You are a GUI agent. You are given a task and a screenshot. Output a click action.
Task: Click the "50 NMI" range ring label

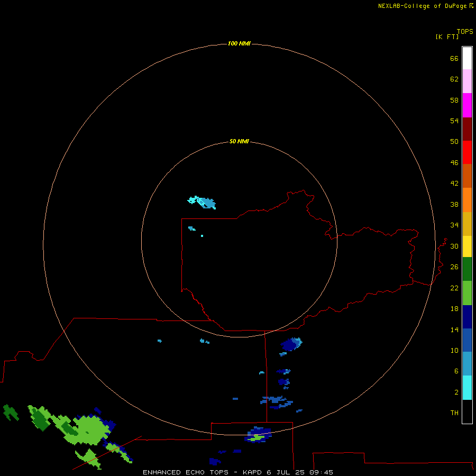239,141
